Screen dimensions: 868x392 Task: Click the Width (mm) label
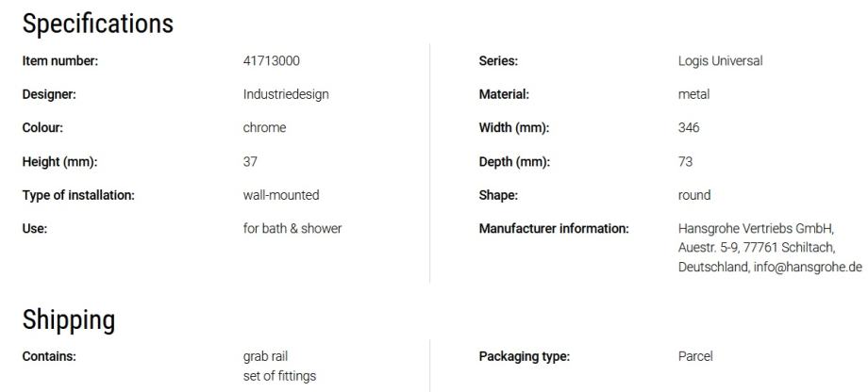(514, 128)
